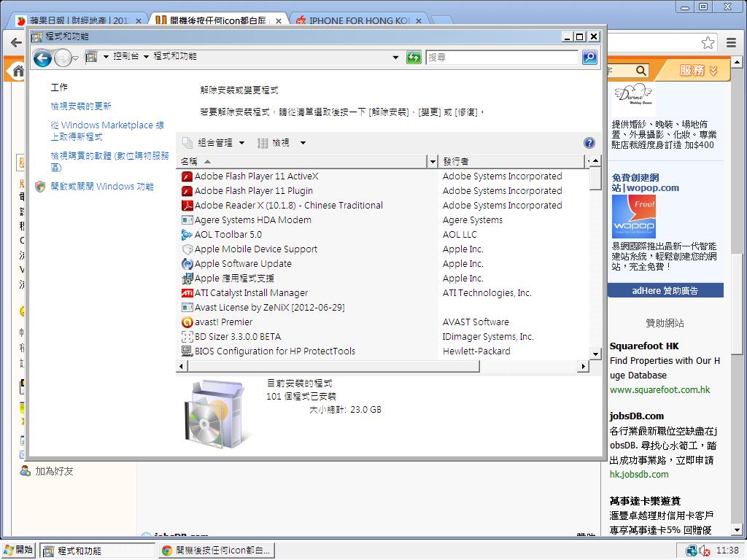Click BIOS Configuration for HP ProtectTools icon
The image size is (747, 560).
(x=187, y=351)
